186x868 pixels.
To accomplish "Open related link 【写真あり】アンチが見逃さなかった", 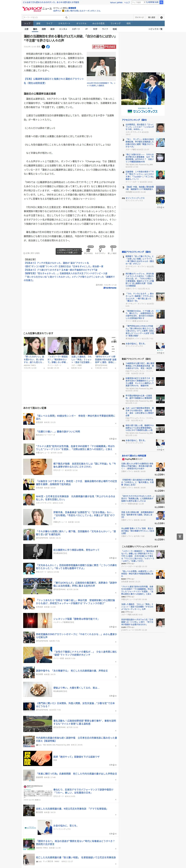I will pyautogui.click(x=56, y=263).
